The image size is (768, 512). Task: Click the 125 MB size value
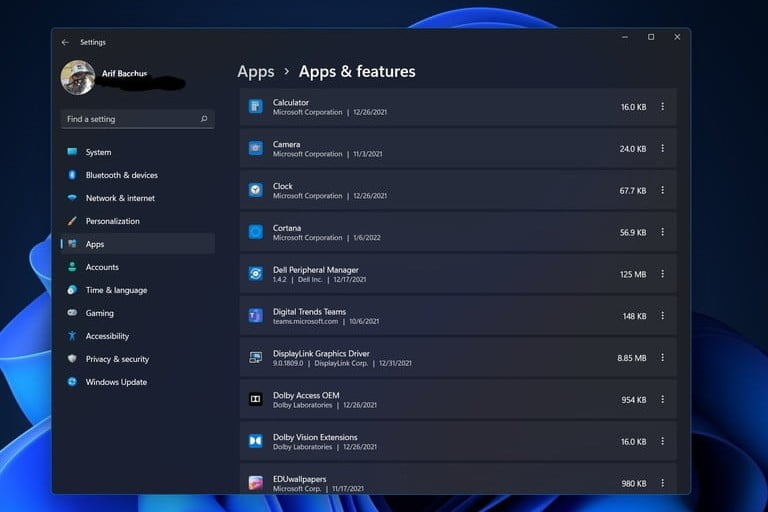coord(633,274)
